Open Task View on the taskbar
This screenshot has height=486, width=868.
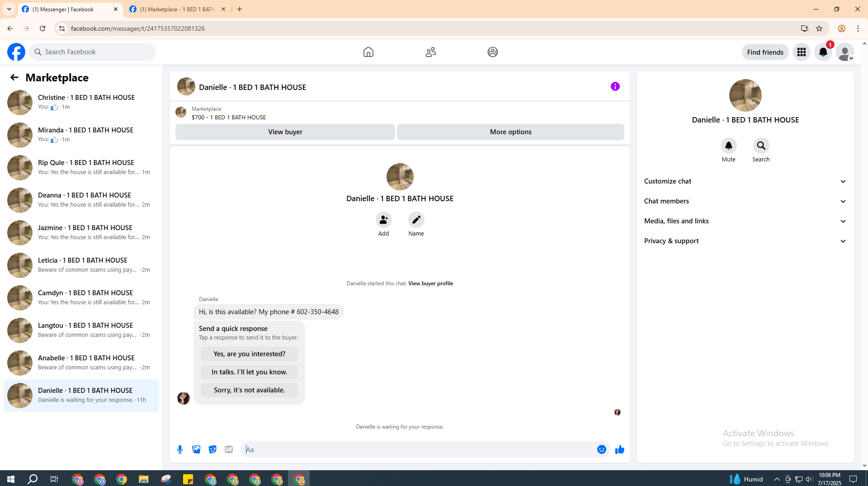(x=54, y=479)
